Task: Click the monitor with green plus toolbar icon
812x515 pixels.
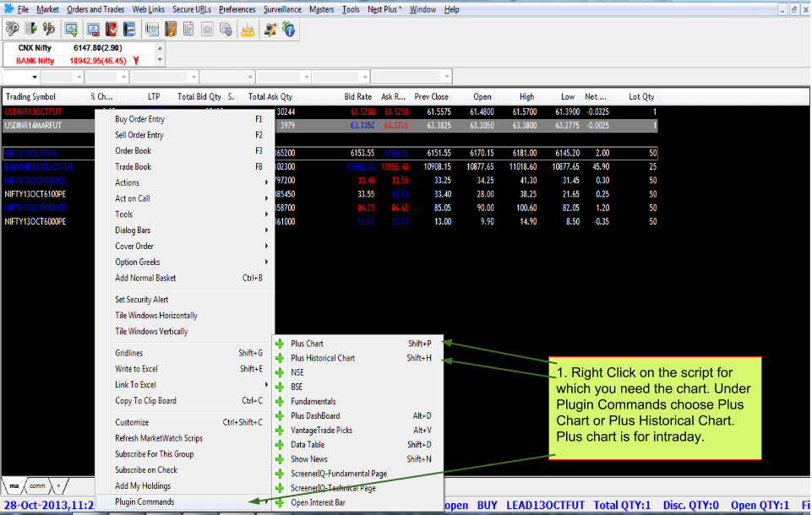Action: pos(71,30)
